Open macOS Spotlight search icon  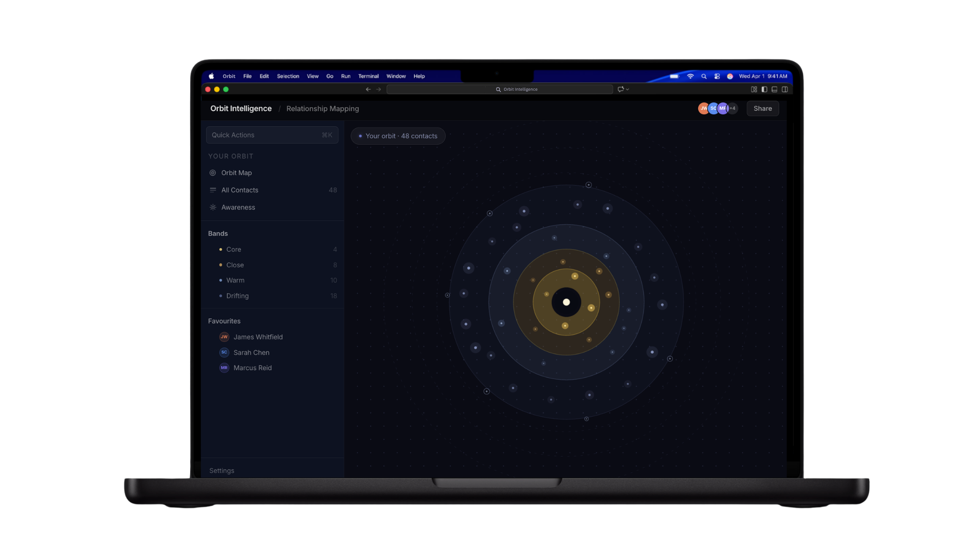point(704,76)
